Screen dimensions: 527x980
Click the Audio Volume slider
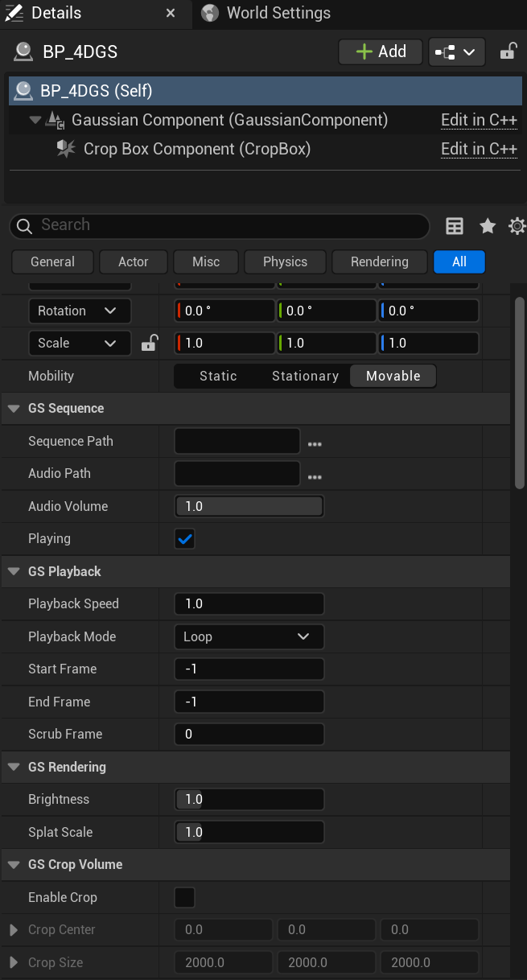coord(249,506)
